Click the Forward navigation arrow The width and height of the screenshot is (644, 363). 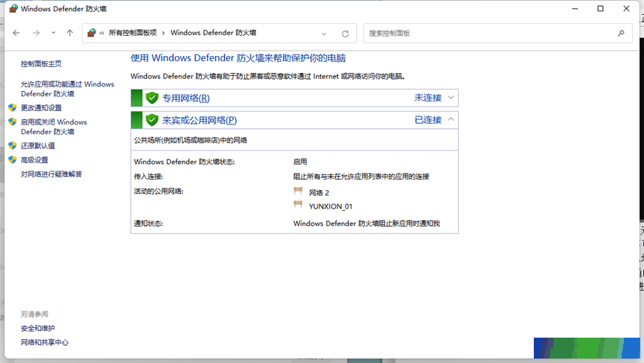point(36,33)
